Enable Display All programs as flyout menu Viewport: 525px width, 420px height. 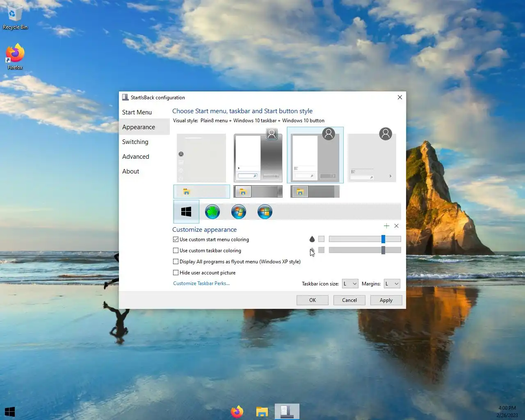click(x=237, y=262)
